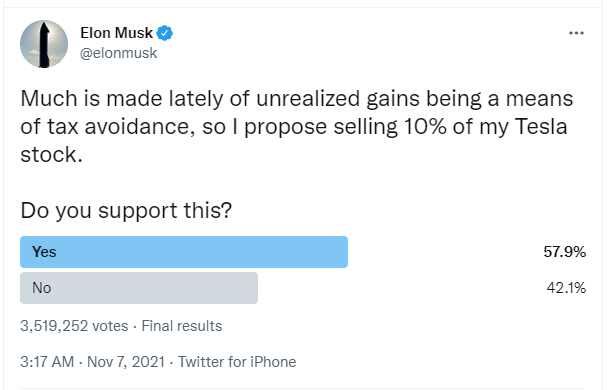This screenshot has width=611, height=390.
Task: Click the No option label
Action: pyautogui.click(x=42, y=288)
